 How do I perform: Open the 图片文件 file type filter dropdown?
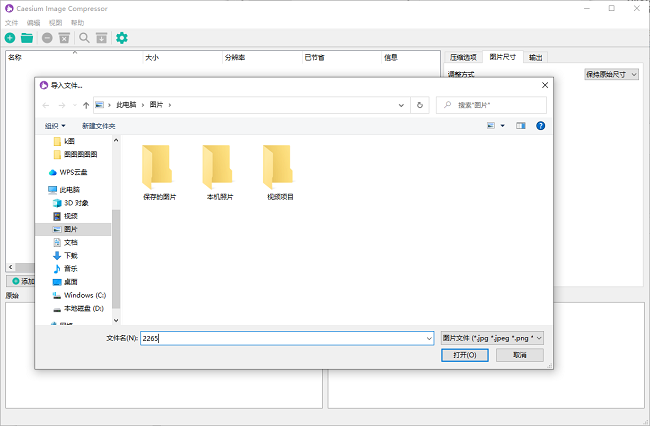coord(492,338)
